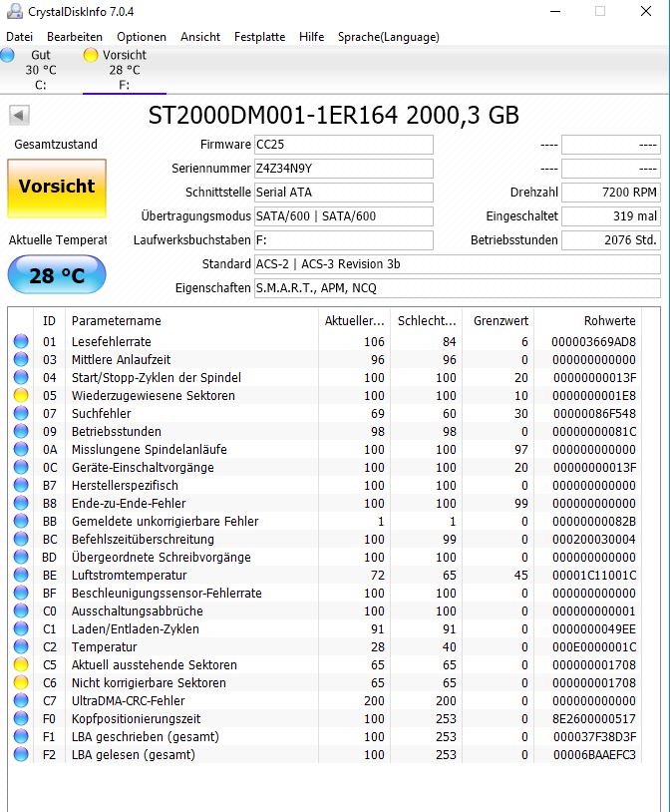Click status orb for Kopfpositionierungszeit
This screenshot has height=812, width=670.
21,718
